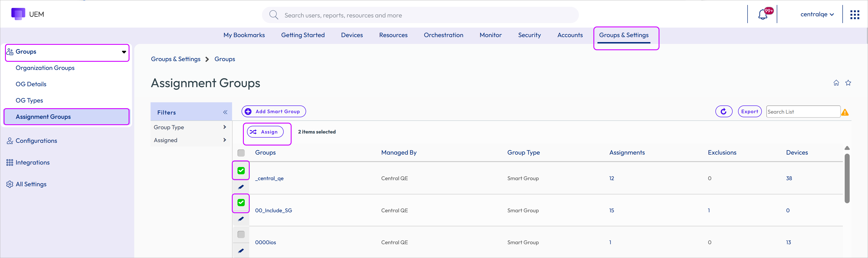
Task: Open the Getting Started tab
Action: [303, 35]
